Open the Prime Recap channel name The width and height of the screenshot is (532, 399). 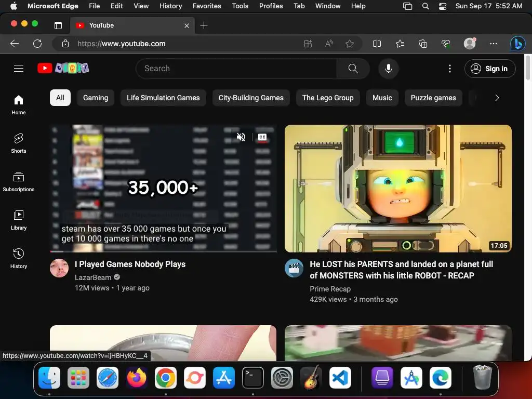click(x=330, y=289)
